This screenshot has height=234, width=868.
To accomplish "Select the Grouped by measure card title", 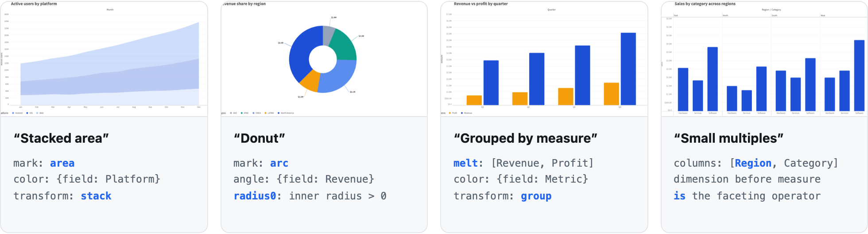I will pos(525,138).
